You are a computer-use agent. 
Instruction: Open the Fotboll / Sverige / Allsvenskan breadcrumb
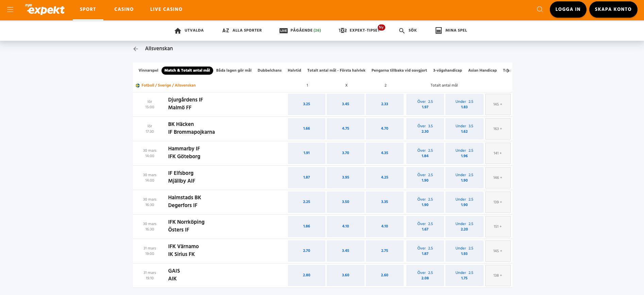169,86
